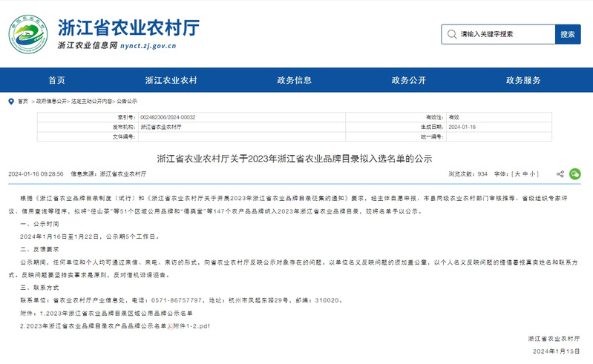Click the publicity period line 2024年1月16日至1月22日
Image resolution: width=593 pixels, height=364 pixels.
click(x=90, y=236)
